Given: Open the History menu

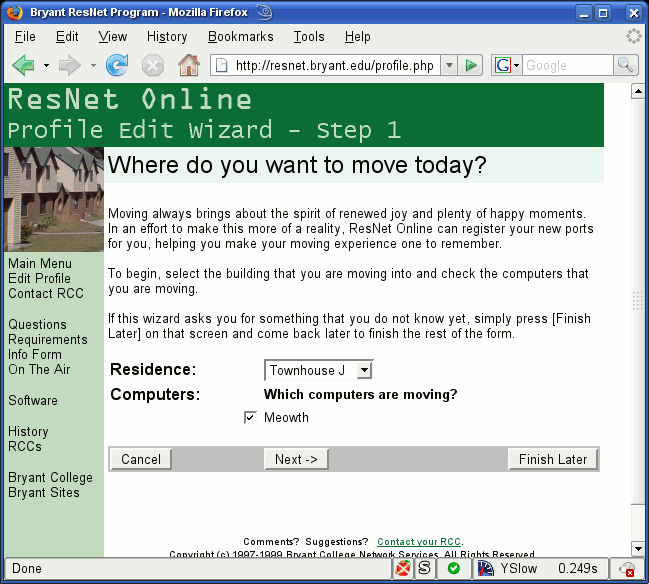Looking at the screenshot, I should click(x=167, y=37).
